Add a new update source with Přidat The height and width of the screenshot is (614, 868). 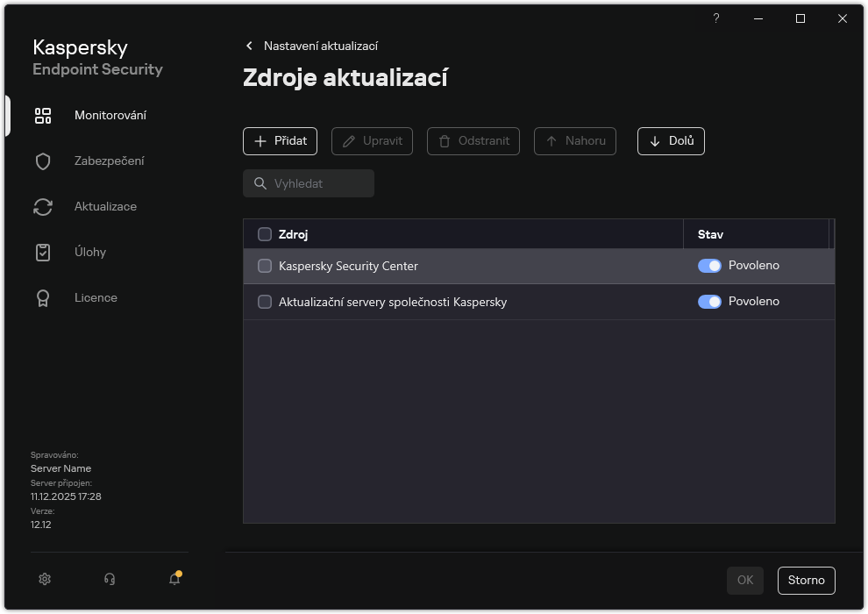(x=280, y=140)
